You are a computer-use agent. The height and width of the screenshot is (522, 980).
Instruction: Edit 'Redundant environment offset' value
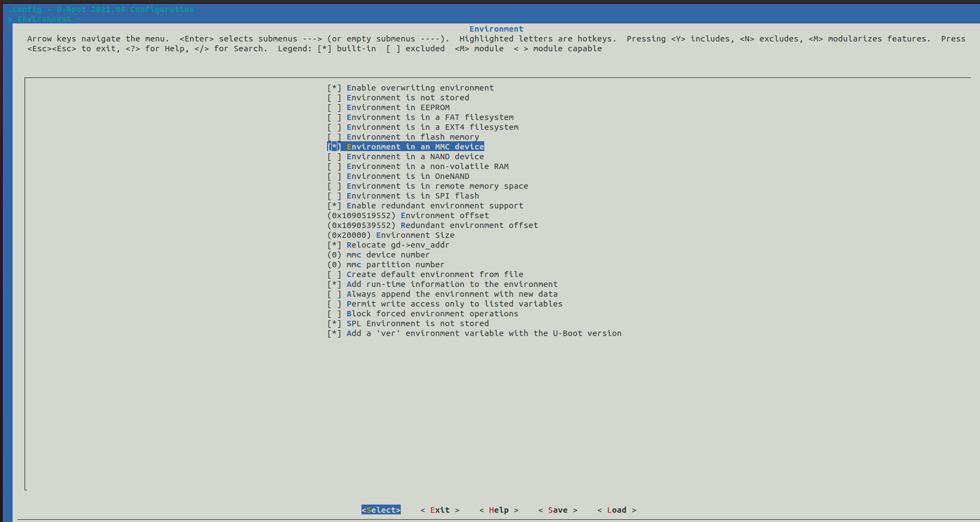(432, 225)
